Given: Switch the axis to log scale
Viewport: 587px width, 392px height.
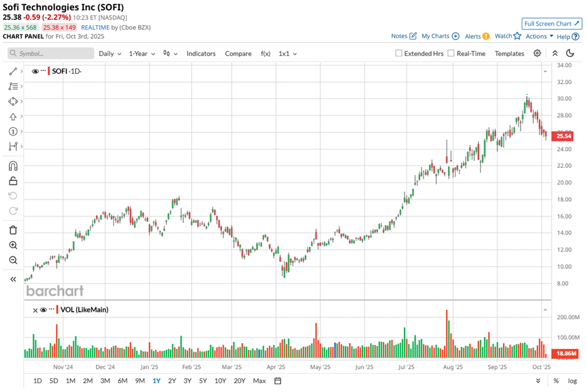Looking at the screenshot, I should point(573,381).
